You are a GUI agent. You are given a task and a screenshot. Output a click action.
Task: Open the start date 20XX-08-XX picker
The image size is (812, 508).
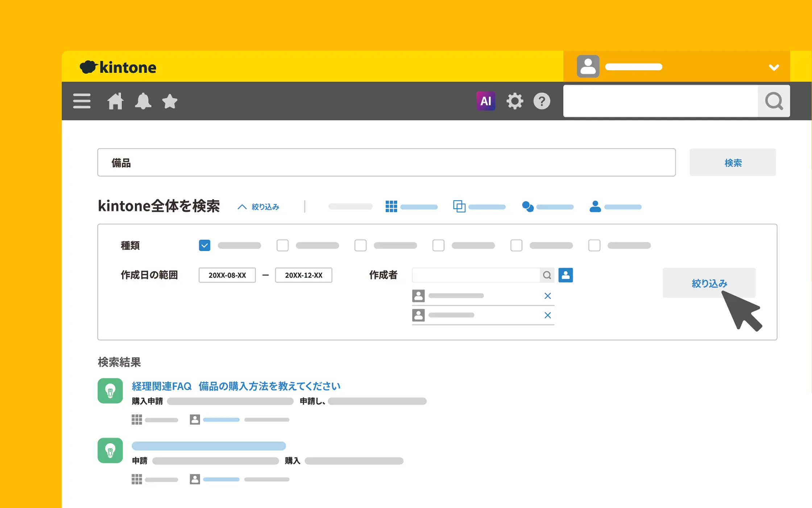(x=227, y=275)
